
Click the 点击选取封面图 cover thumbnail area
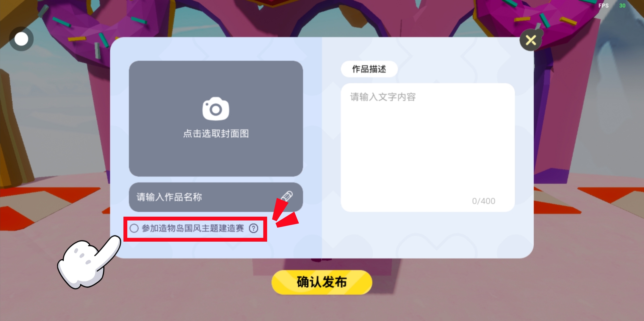point(216,119)
